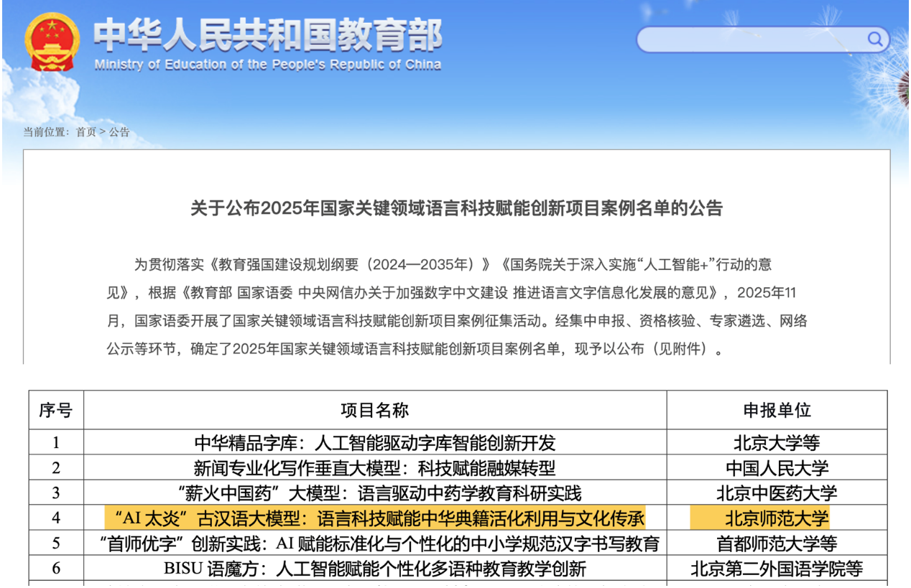The width and height of the screenshot is (911, 588).
Task: Click the 中华人民共和国教育部 site title
Action: point(267,35)
